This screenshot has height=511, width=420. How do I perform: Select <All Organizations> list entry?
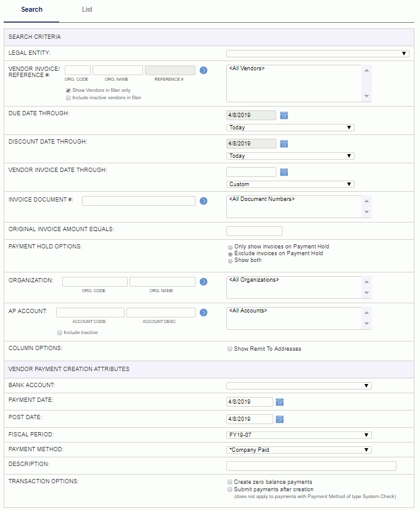coord(254,280)
